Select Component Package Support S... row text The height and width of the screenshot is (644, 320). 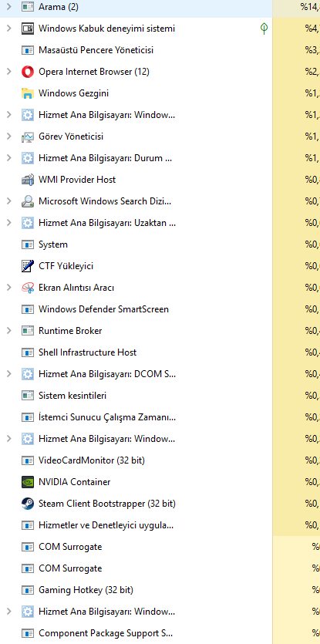106,633
